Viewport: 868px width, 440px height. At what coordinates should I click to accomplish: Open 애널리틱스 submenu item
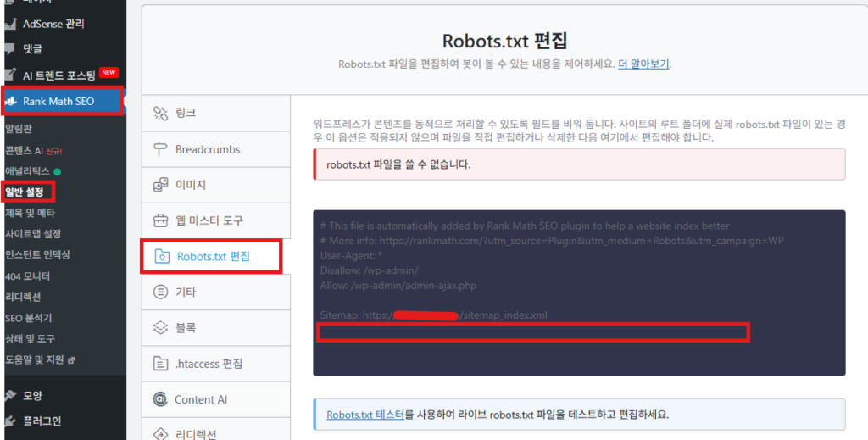[27, 171]
